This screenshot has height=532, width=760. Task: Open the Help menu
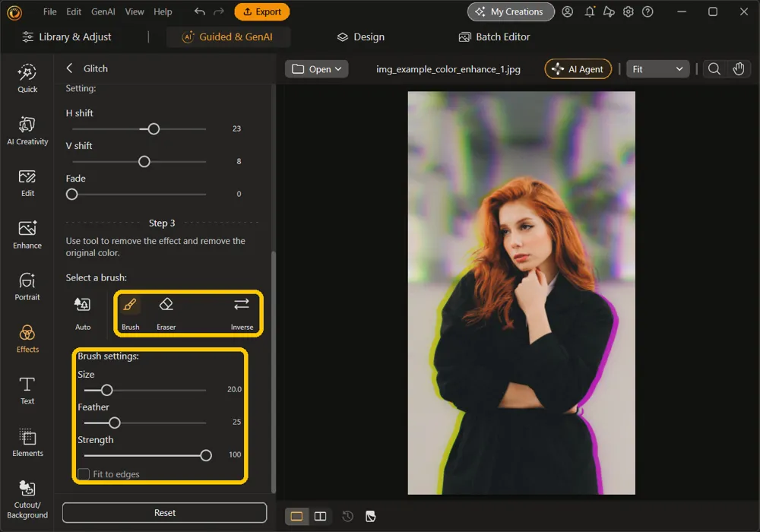coord(163,11)
